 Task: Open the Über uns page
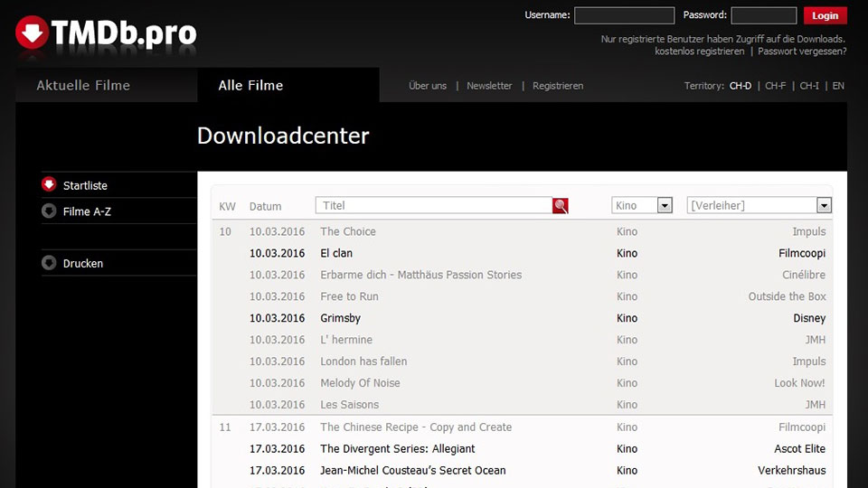point(428,86)
